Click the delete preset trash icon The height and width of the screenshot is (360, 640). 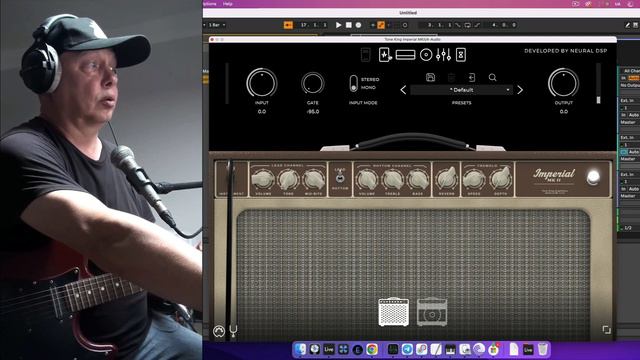tap(451, 77)
